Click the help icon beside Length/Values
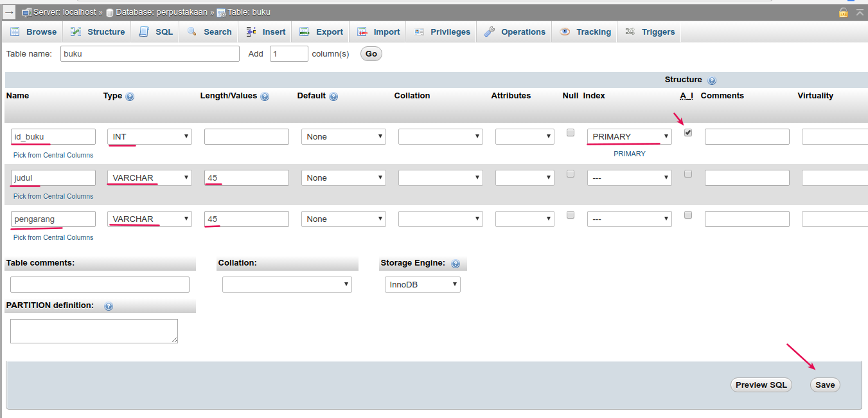The image size is (868, 418). 265,96
